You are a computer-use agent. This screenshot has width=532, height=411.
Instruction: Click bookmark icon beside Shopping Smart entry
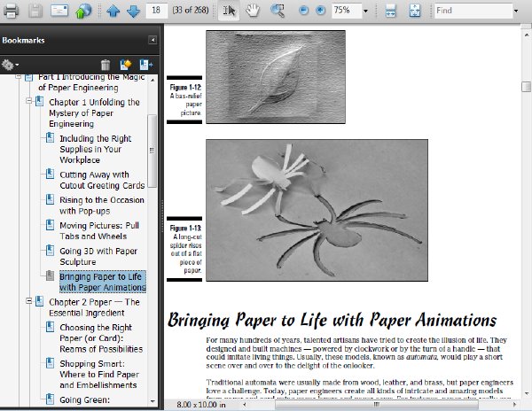pyautogui.click(x=50, y=363)
